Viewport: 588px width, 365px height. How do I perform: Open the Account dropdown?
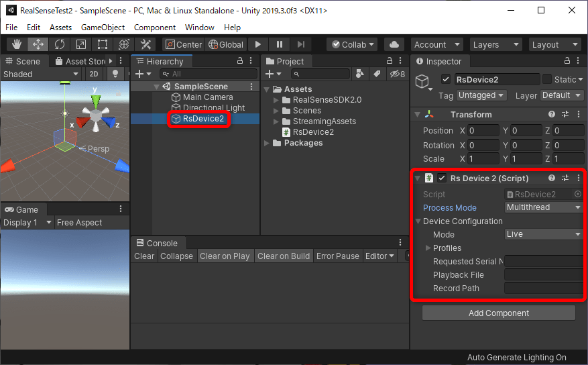[437, 45]
